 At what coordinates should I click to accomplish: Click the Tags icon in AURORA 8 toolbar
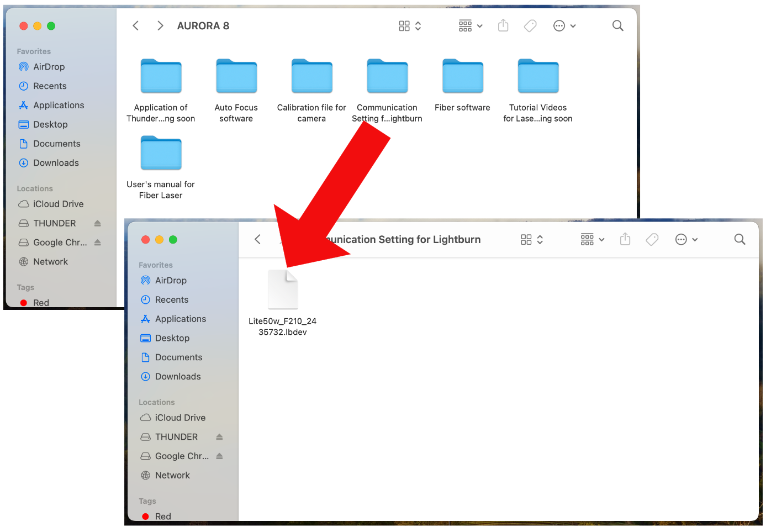[x=530, y=25]
